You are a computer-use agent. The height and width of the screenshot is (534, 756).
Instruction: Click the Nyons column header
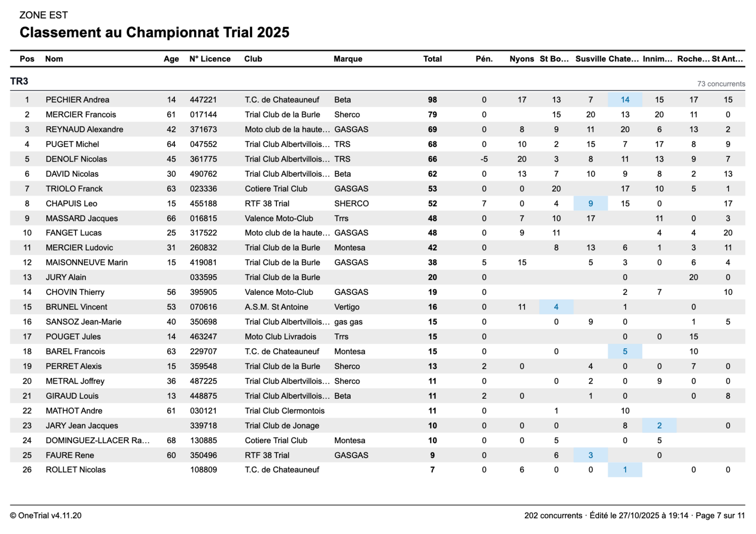[x=522, y=59]
